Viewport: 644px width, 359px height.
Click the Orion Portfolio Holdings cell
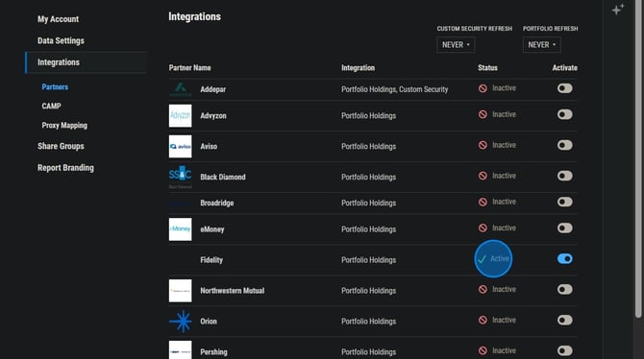369,322
